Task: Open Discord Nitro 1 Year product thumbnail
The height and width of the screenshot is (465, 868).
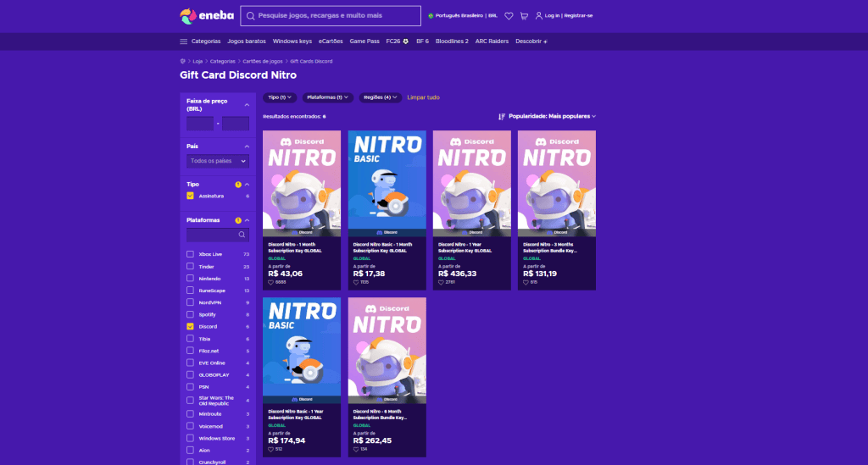Action: pos(471,184)
